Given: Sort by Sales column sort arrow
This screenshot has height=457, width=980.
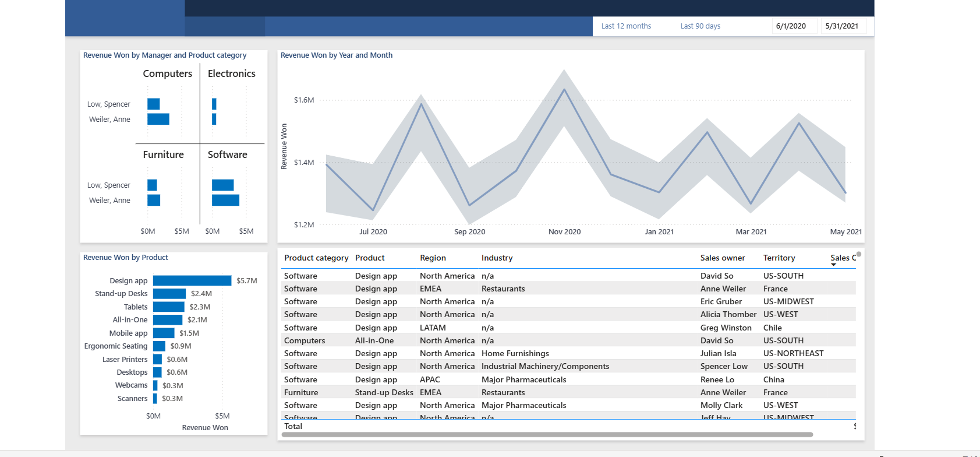Looking at the screenshot, I should (833, 265).
